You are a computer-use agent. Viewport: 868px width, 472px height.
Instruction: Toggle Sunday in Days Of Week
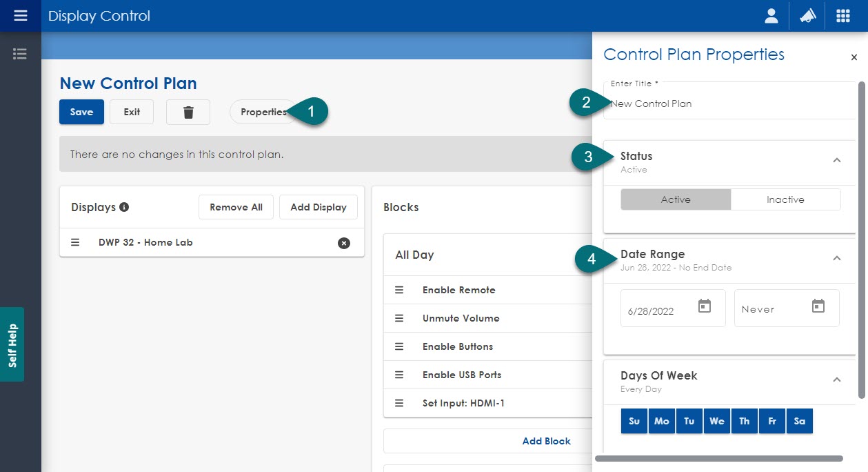634,421
